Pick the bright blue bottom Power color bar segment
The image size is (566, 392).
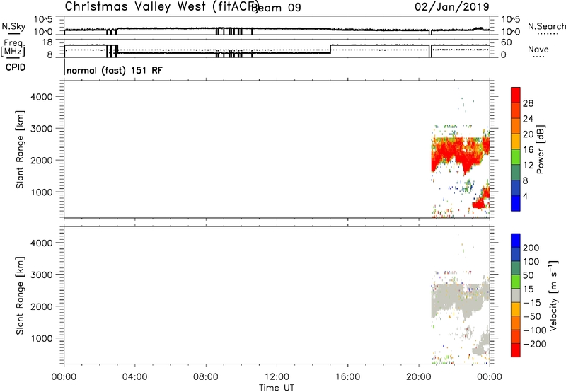pos(516,203)
